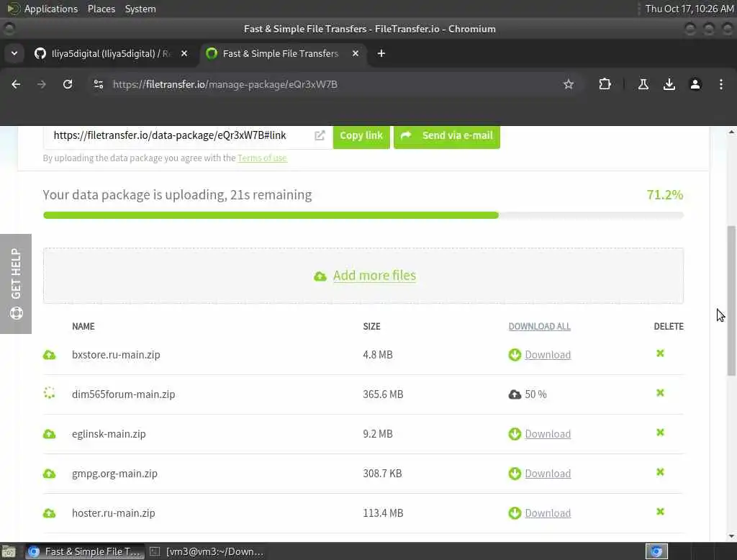This screenshot has height=560, width=737.
Task: Click the Download All link
Action: pos(539,326)
